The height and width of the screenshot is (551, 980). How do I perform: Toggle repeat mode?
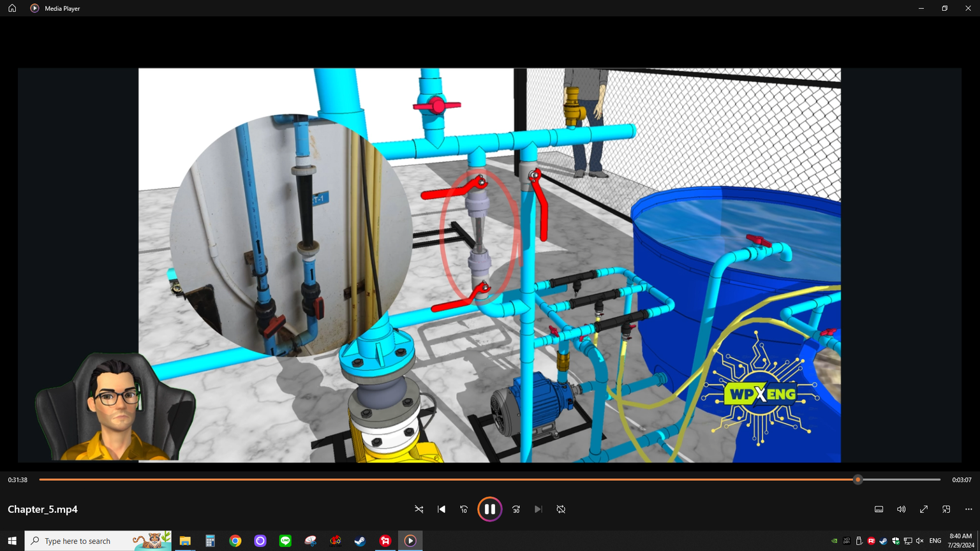click(561, 509)
